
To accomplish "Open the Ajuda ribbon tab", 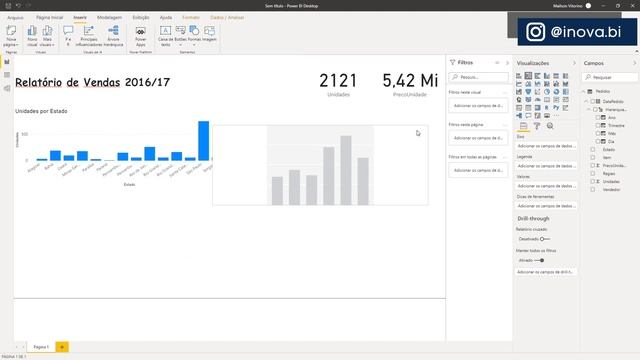I will click(166, 18).
